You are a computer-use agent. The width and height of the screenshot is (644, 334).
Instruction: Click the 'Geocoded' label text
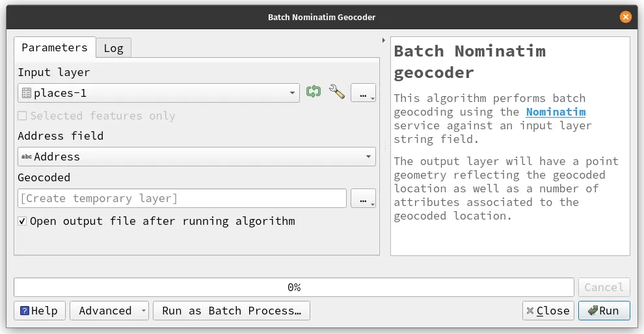click(44, 177)
